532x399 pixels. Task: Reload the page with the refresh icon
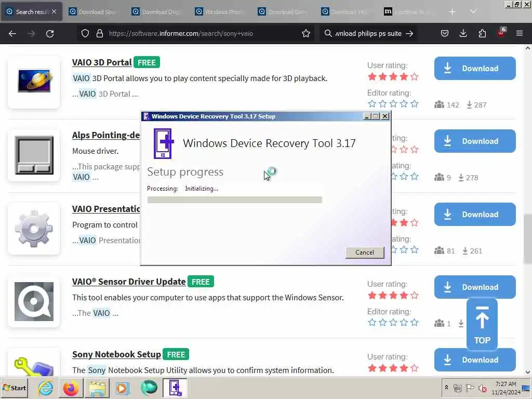(x=50, y=34)
